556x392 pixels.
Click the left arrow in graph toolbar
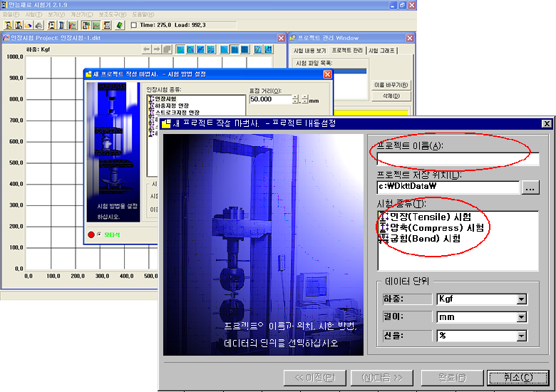[146, 49]
